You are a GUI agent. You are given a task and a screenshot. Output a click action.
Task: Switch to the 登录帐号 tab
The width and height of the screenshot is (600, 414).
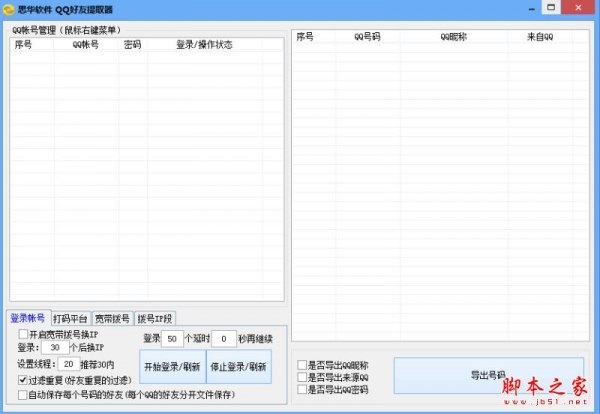coord(28,318)
